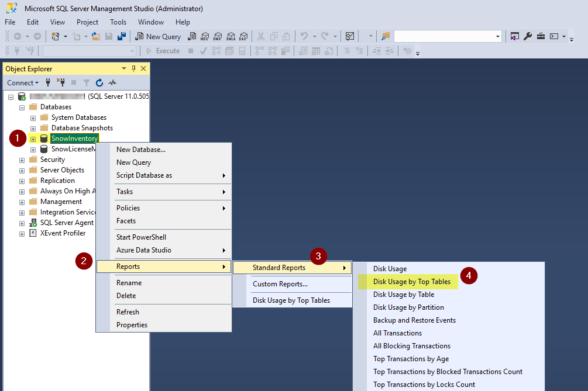Click the Open File folder icon
Image resolution: width=588 pixels, height=391 pixels.
[96, 36]
